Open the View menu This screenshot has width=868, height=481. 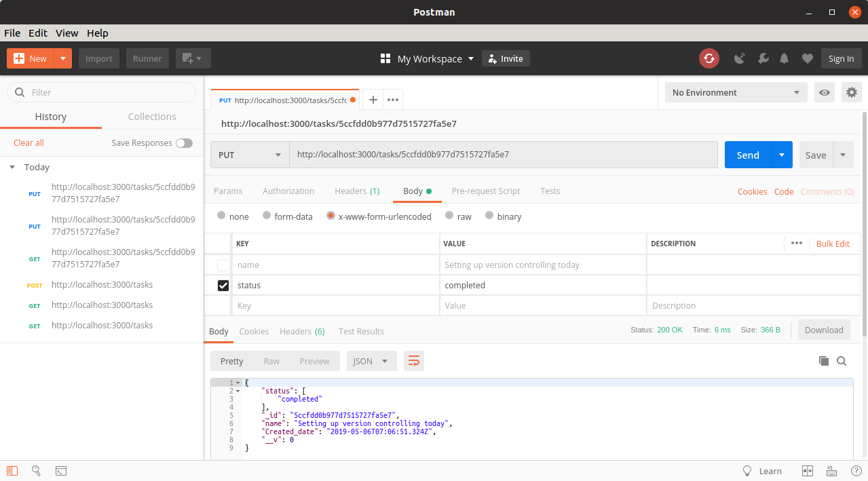click(67, 33)
